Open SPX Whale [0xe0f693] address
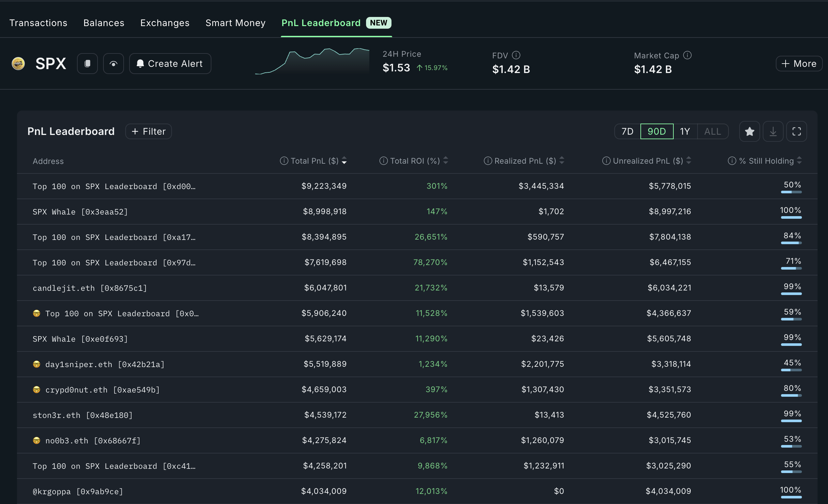Image resolution: width=828 pixels, height=504 pixels. [x=80, y=339]
